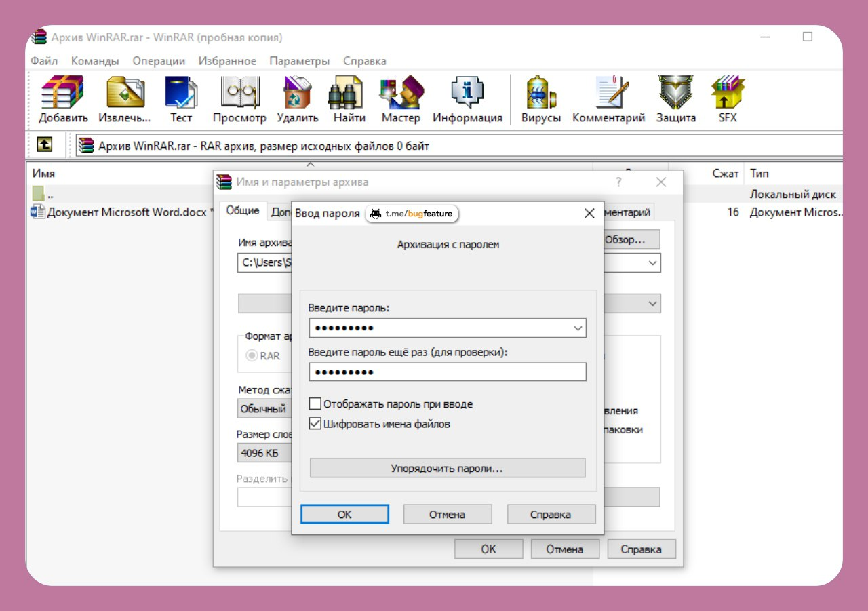Image resolution: width=868 pixels, height=611 pixels.
Task: Open the Операции menu
Action: click(x=159, y=61)
